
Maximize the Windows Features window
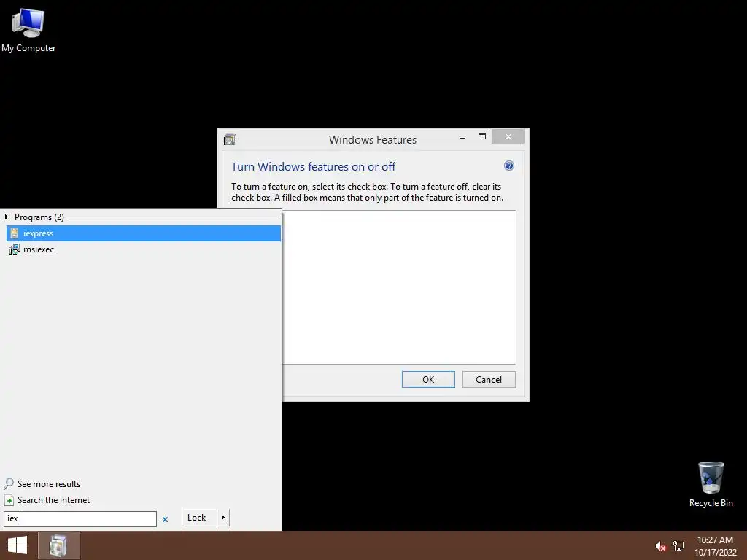(482, 137)
